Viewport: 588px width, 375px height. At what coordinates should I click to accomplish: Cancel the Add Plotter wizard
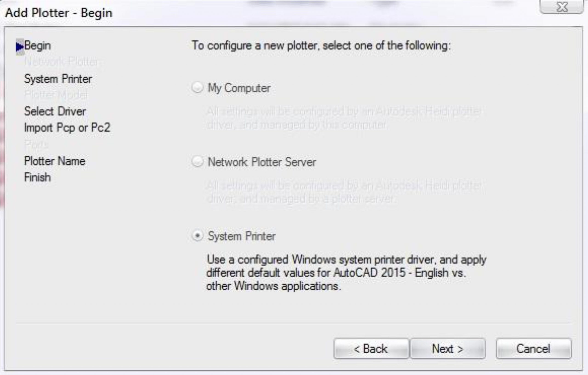(x=533, y=348)
